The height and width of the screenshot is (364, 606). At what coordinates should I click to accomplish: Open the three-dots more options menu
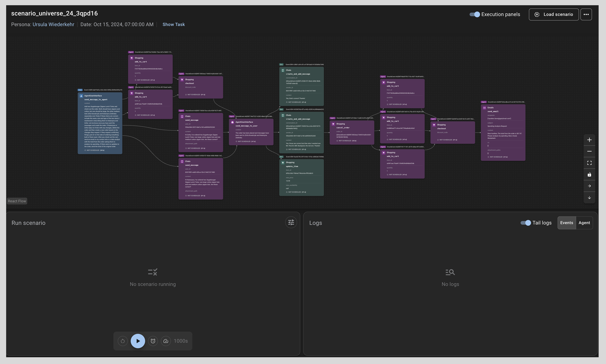(586, 14)
